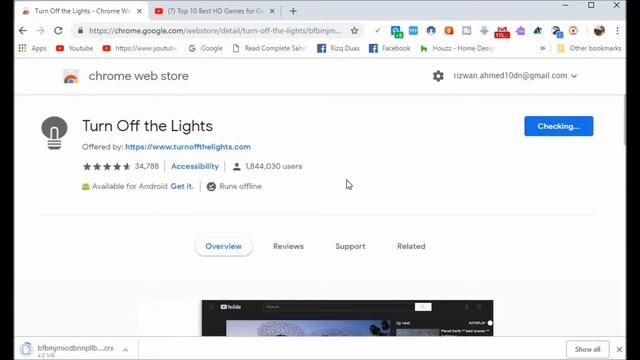The width and height of the screenshot is (640, 360).
Task: Reload the current page
Action: (58, 31)
